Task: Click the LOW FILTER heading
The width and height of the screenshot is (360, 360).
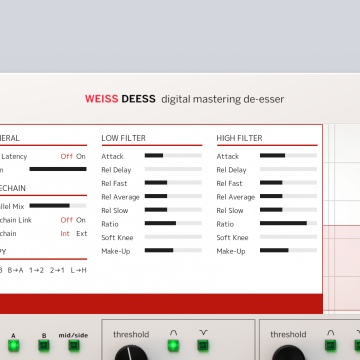Action: point(124,138)
